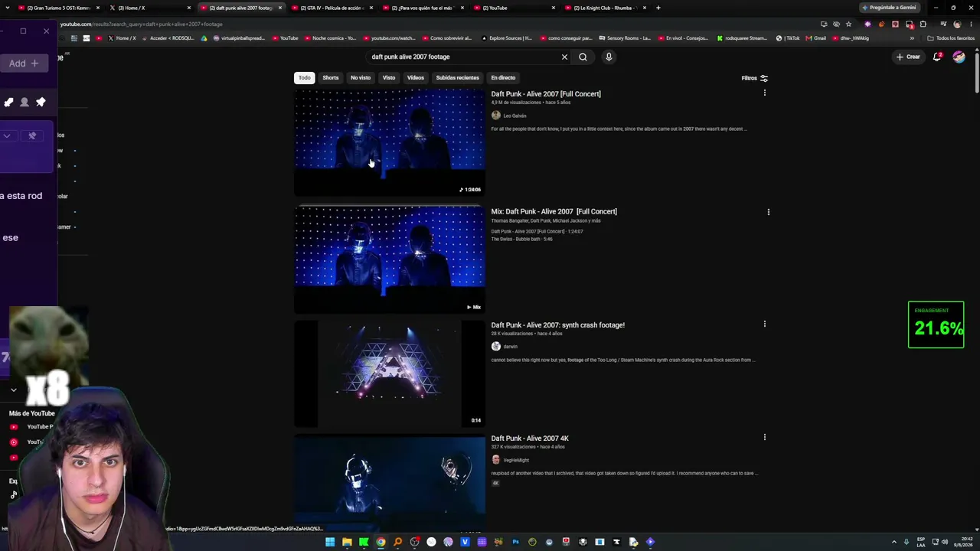Click the Add + button in the overlay
Screen dimensions: 980x551
click(24, 64)
